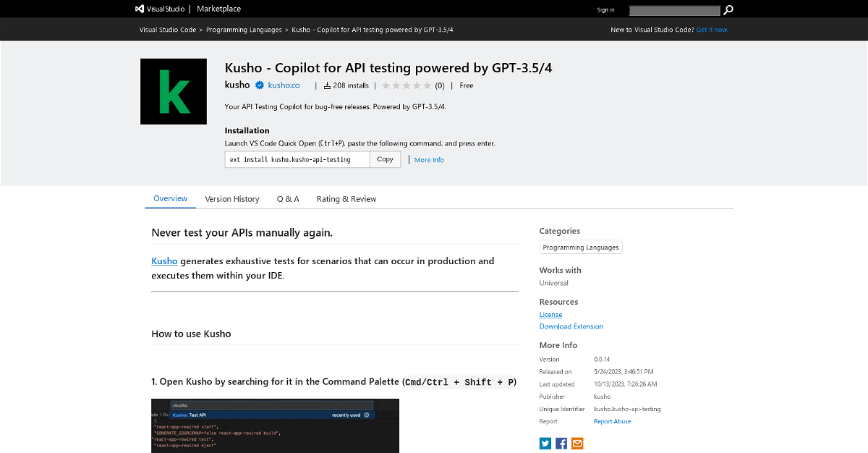Screen dimensions: 868x453
Task: Click the Marketplace search input field
Action: pyautogui.click(x=674, y=10)
